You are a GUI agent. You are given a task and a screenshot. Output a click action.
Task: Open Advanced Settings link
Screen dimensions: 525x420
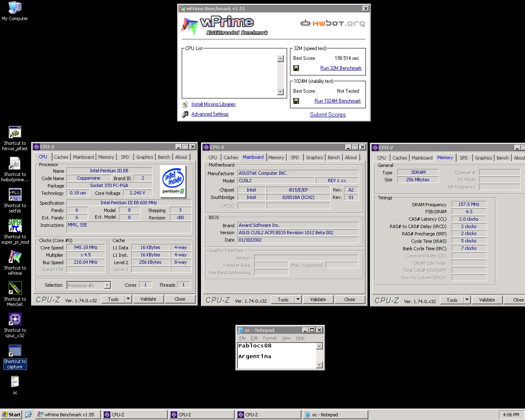(x=210, y=114)
